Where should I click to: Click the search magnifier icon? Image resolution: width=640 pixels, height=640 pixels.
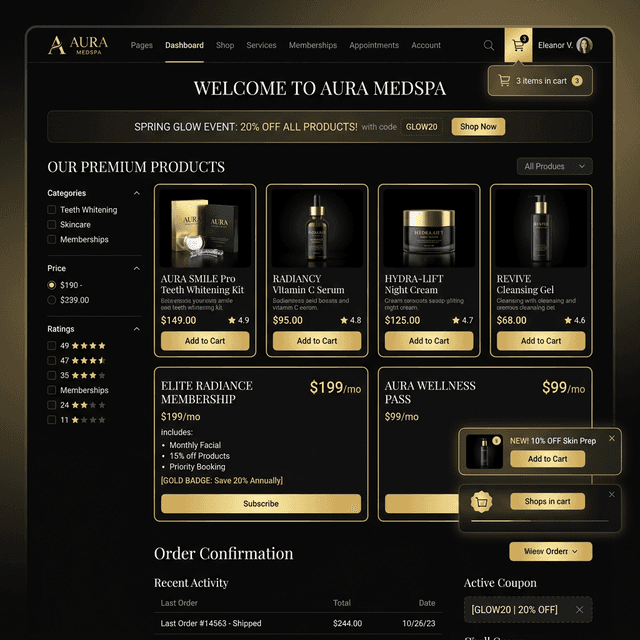tap(489, 45)
